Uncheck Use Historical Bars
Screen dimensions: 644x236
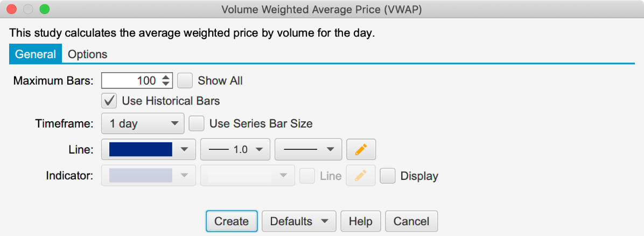(109, 101)
